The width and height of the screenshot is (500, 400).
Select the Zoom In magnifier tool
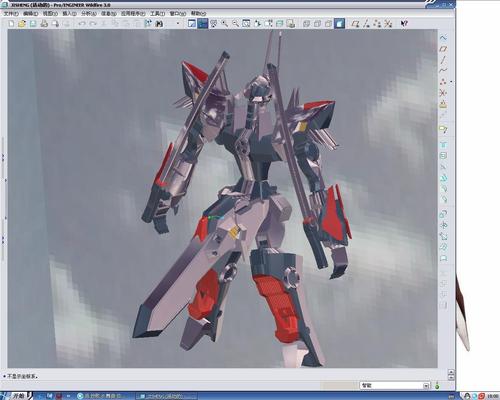[225, 24]
